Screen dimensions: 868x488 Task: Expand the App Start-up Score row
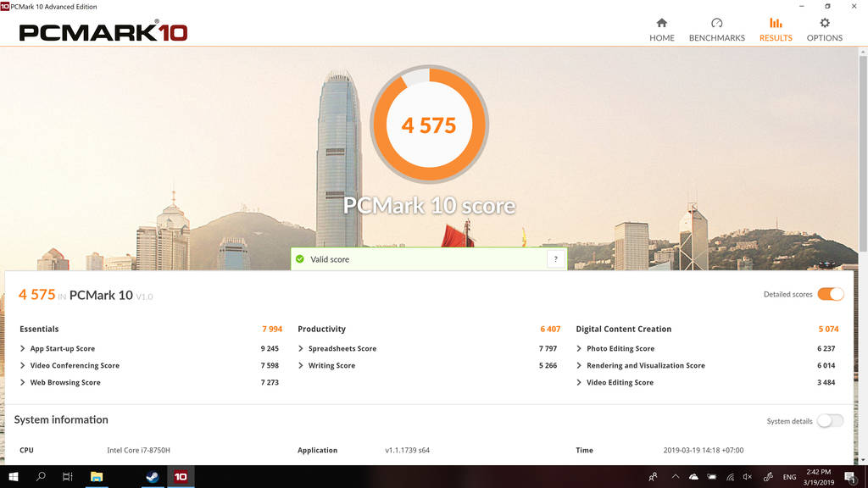[23, 349]
